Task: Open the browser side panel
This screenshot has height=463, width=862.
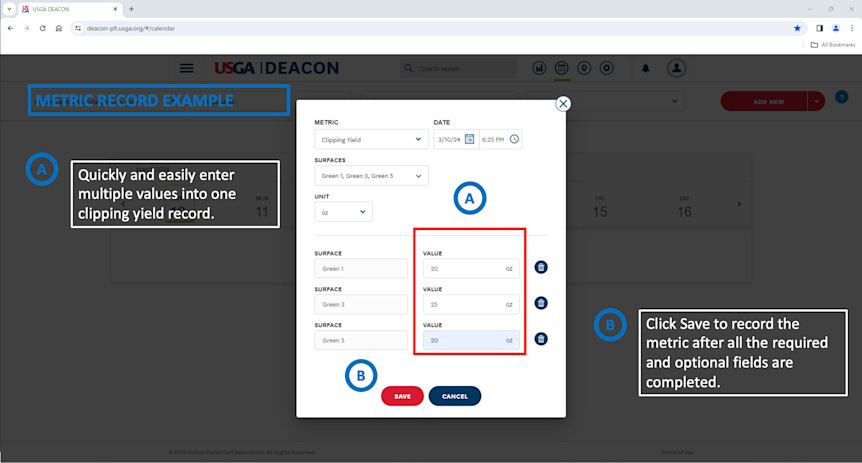Action: pos(819,28)
